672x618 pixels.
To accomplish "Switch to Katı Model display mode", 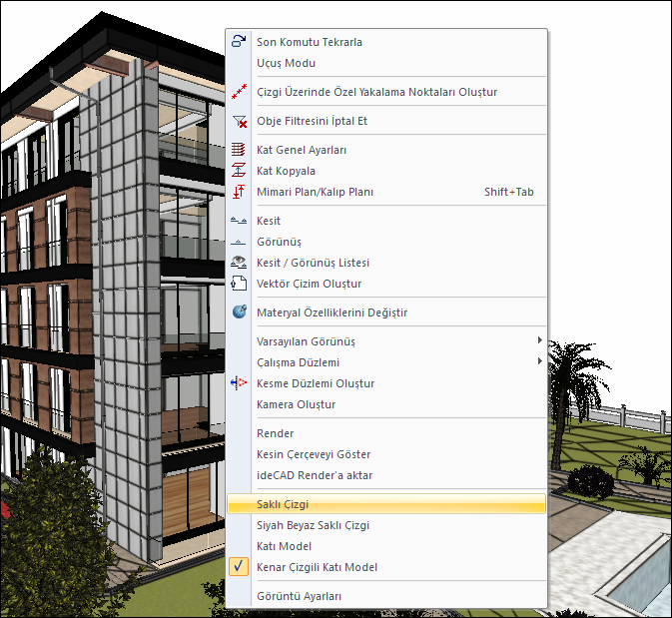I will [284, 546].
